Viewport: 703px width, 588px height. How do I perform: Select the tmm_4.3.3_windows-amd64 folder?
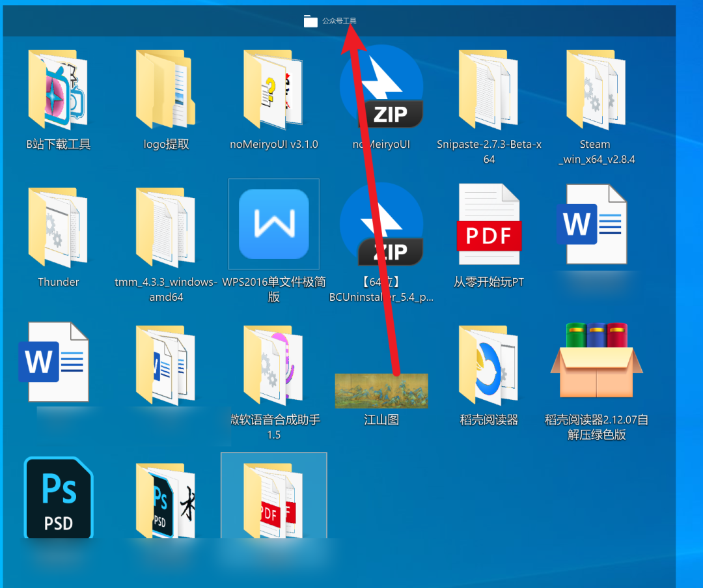click(165, 227)
